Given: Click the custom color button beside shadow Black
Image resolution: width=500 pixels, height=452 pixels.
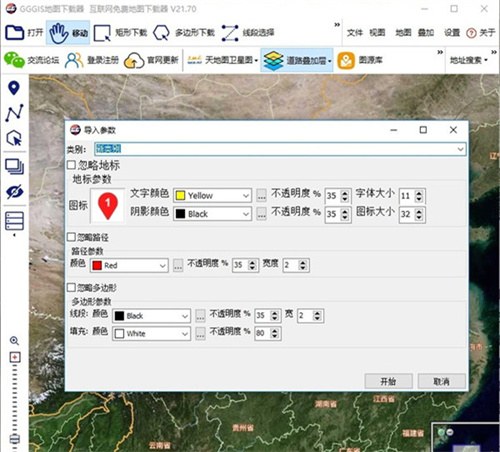Looking at the screenshot, I should tap(261, 214).
